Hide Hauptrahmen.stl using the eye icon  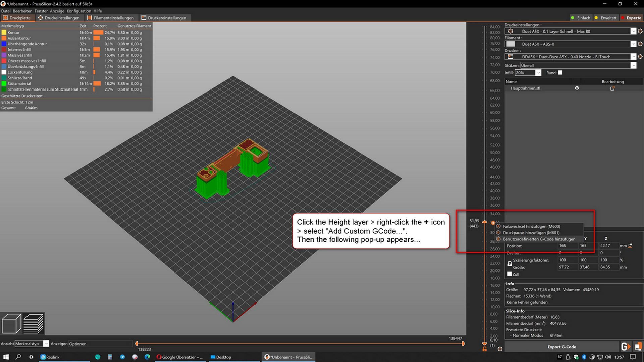point(577,88)
